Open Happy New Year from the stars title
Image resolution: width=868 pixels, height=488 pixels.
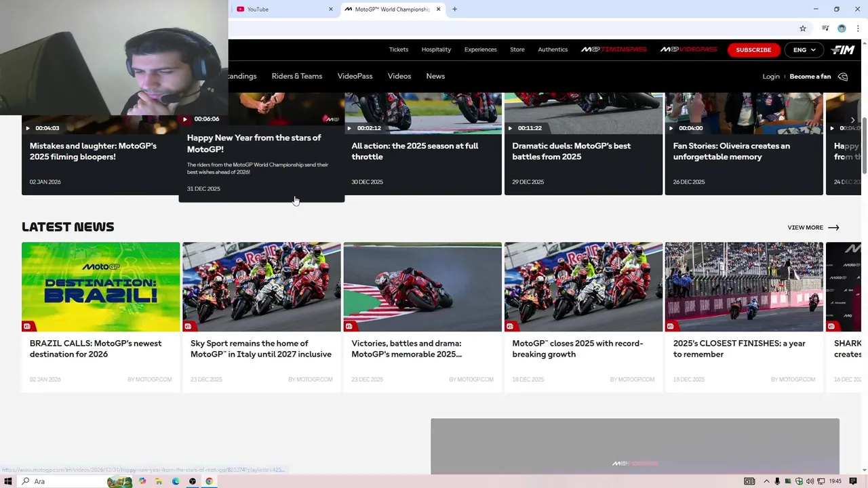(254, 143)
